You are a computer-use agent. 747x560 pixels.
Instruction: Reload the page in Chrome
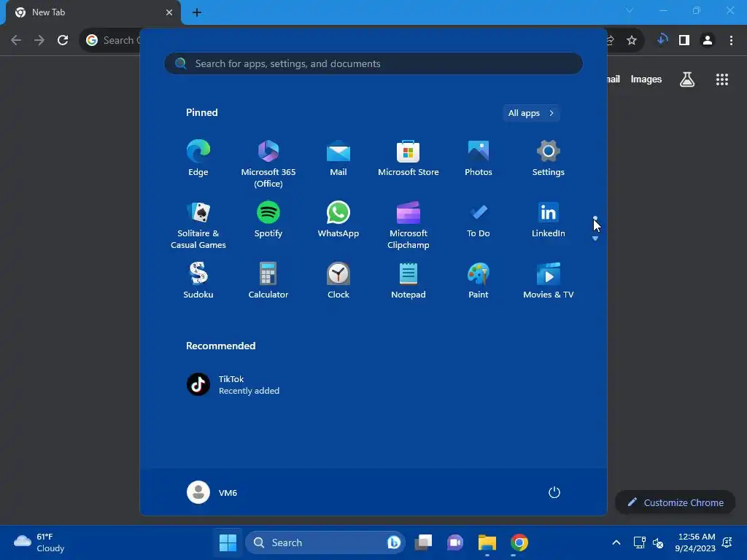point(63,40)
